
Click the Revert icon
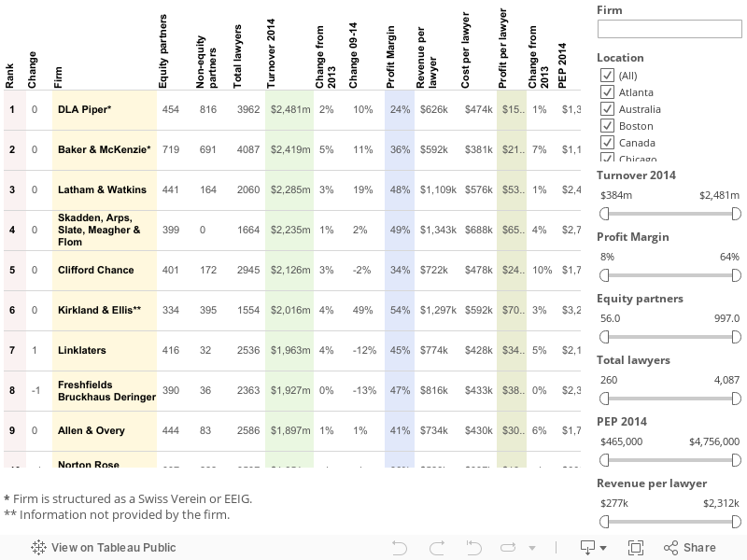coord(473,548)
